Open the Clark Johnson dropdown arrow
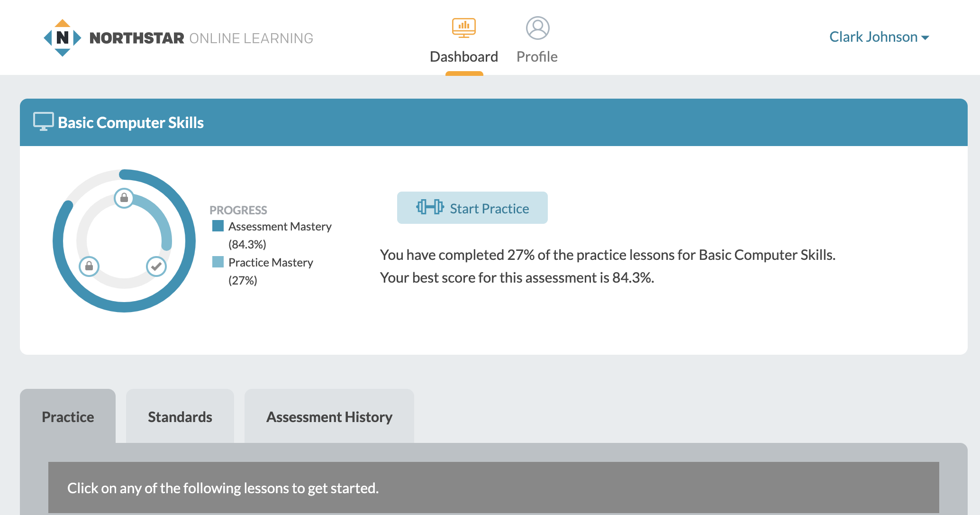 (x=926, y=38)
